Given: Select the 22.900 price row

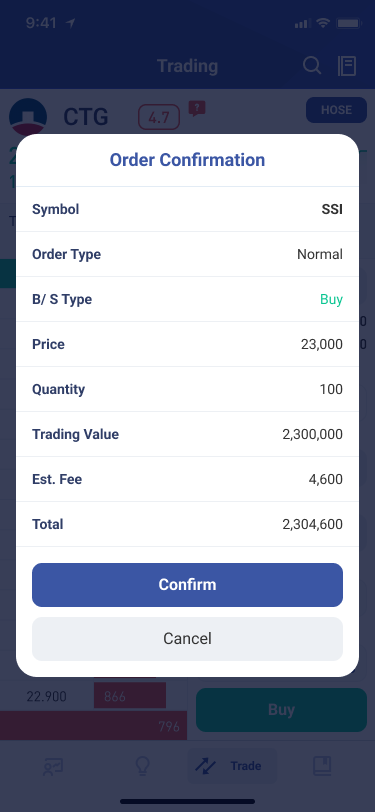Looking at the screenshot, I should pyautogui.click(x=47, y=697).
